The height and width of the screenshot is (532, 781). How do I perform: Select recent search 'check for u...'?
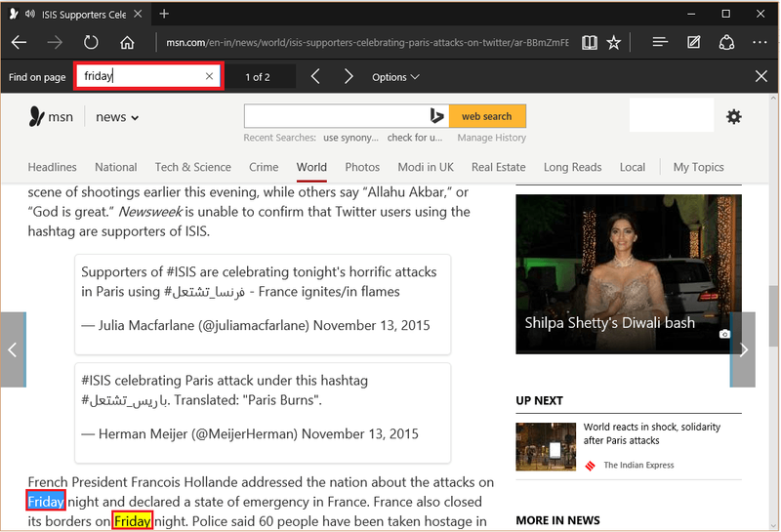click(x=414, y=138)
